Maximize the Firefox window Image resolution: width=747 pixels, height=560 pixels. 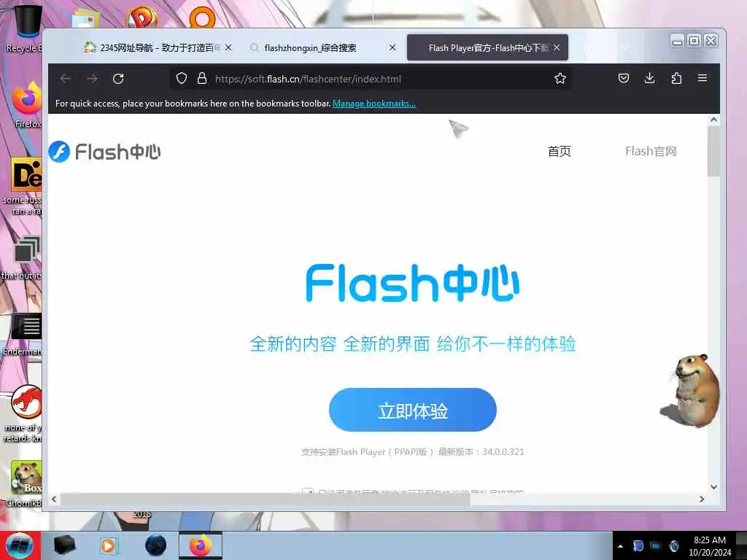pyautogui.click(x=694, y=41)
